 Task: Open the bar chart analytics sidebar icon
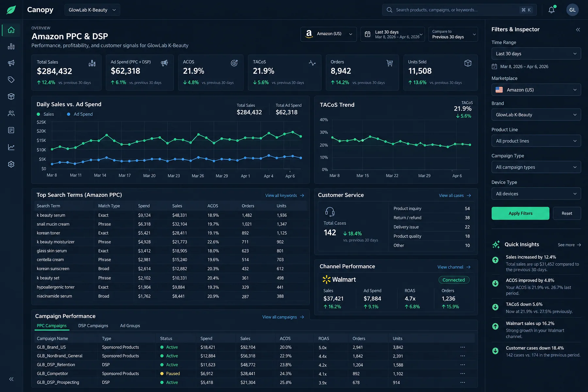click(x=11, y=46)
